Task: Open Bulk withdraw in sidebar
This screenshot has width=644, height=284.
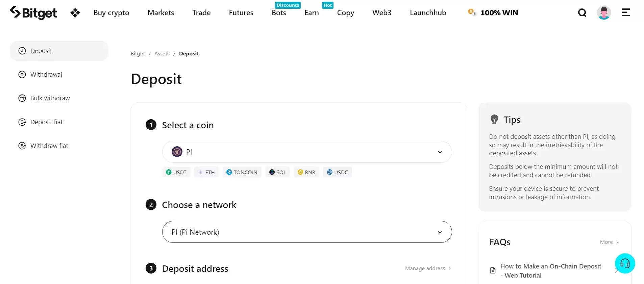Action: [x=50, y=98]
